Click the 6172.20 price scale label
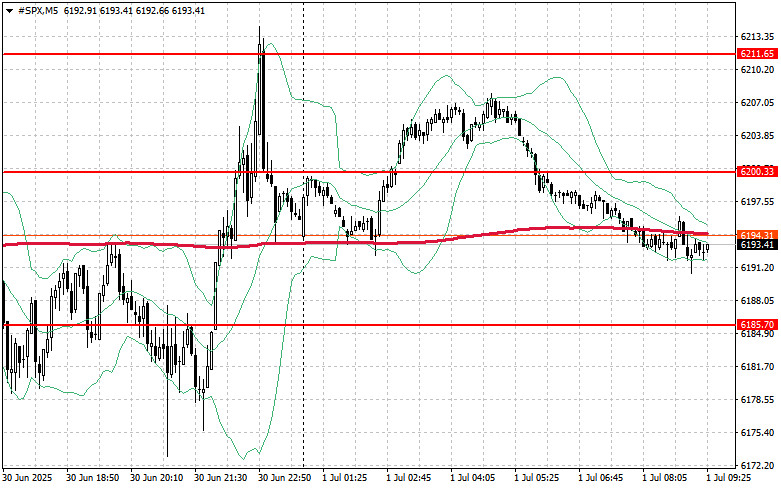Image resolution: width=781 pixels, height=489 pixels. click(756, 466)
